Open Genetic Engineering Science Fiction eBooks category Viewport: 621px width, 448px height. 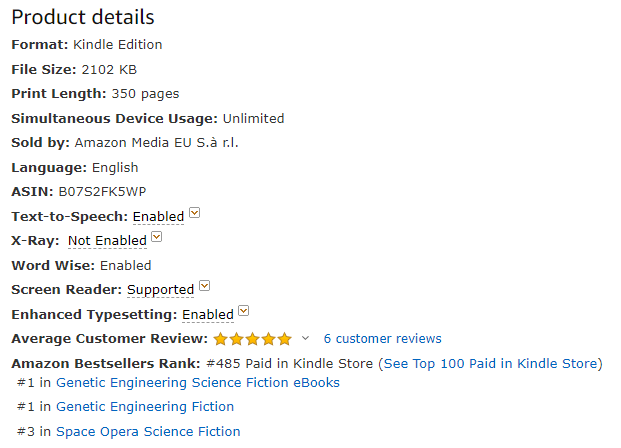[197, 382]
